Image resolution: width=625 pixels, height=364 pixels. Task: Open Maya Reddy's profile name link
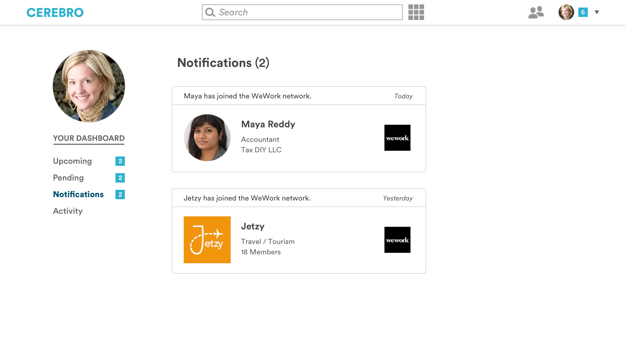pos(268,124)
